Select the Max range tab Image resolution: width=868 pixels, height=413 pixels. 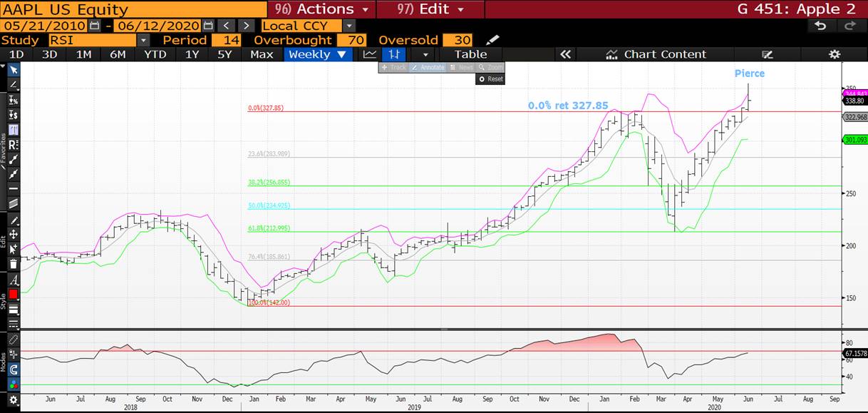pyautogui.click(x=262, y=54)
